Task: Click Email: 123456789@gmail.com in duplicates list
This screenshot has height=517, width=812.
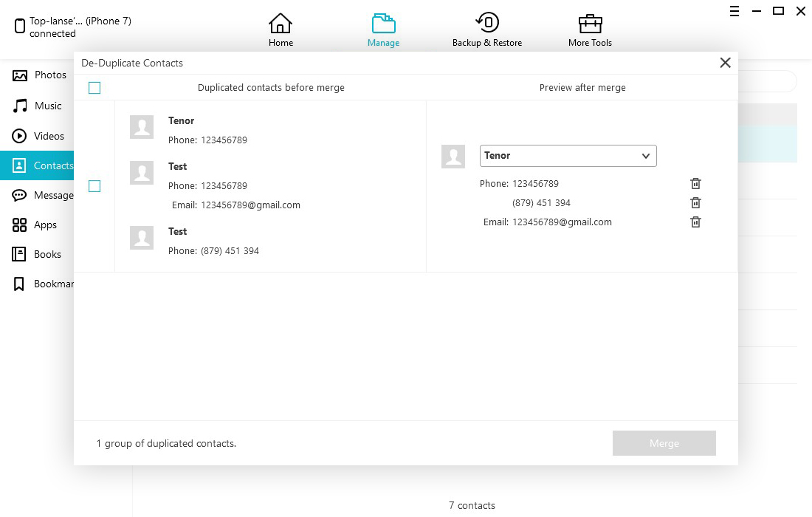Action: point(236,205)
